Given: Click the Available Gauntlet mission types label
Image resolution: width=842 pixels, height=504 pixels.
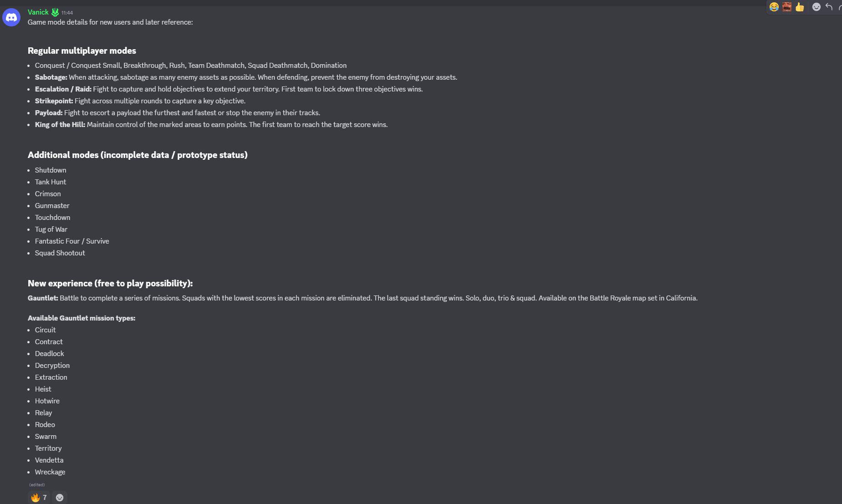Looking at the screenshot, I should pyautogui.click(x=82, y=318).
